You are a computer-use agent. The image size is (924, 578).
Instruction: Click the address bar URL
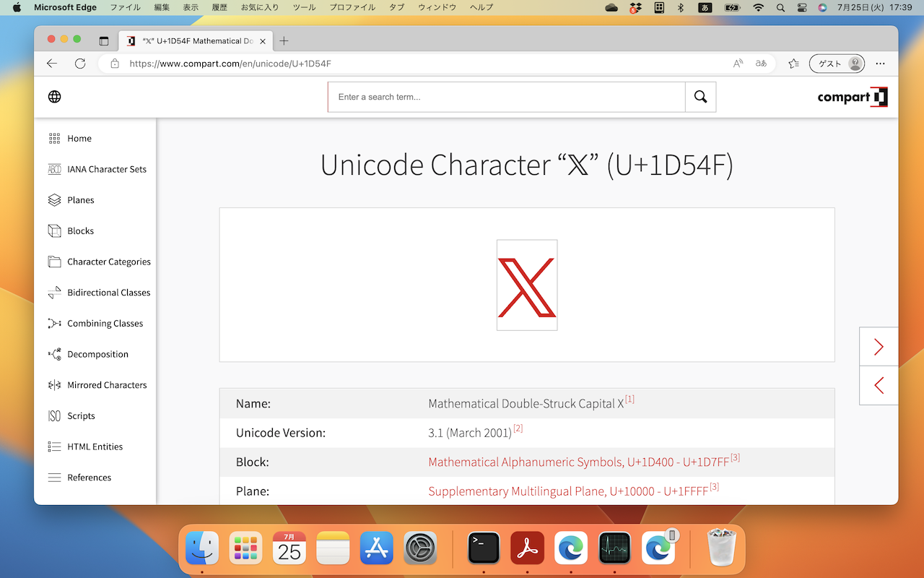click(230, 64)
